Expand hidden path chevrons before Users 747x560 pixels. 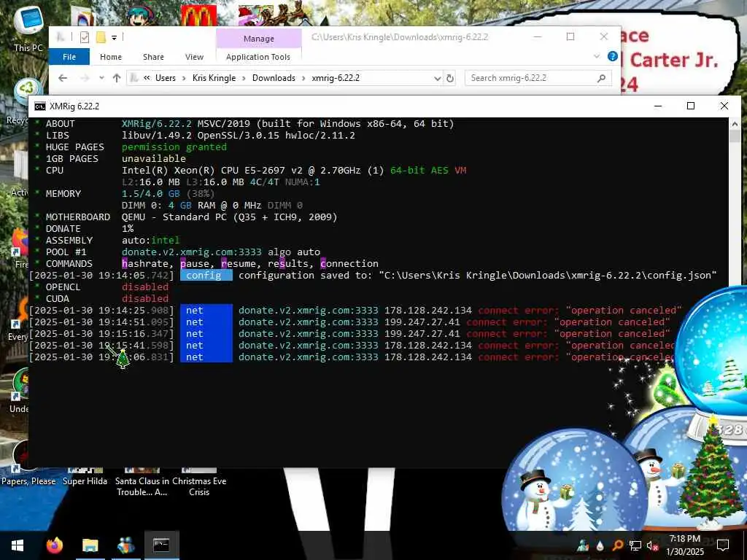[x=147, y=78]
